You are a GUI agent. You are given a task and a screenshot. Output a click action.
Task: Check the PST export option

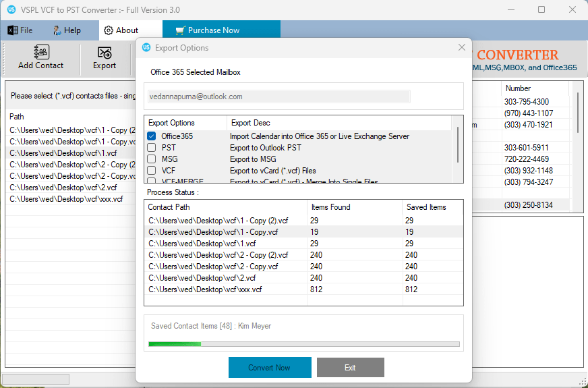click(x=152, y=148)
